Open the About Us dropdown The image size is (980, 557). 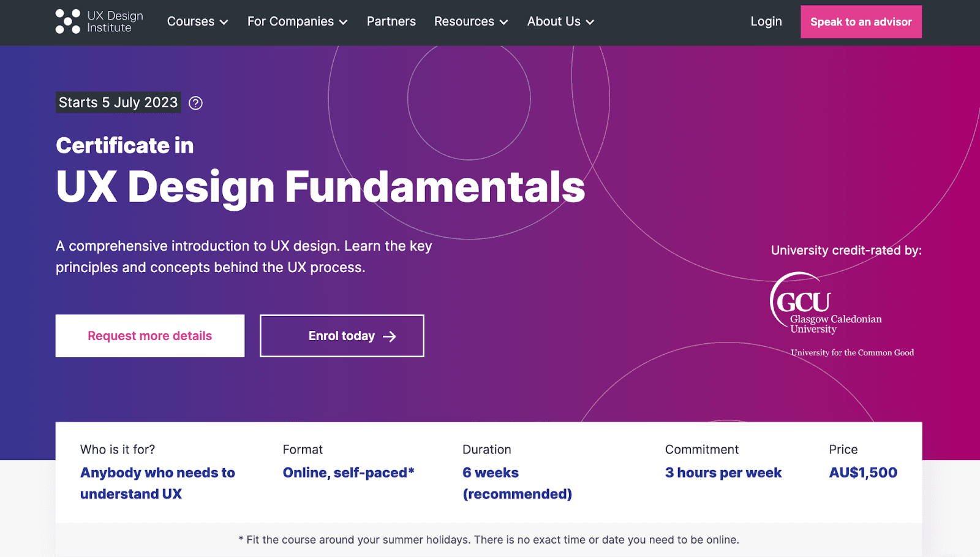[x=559, y=21]
